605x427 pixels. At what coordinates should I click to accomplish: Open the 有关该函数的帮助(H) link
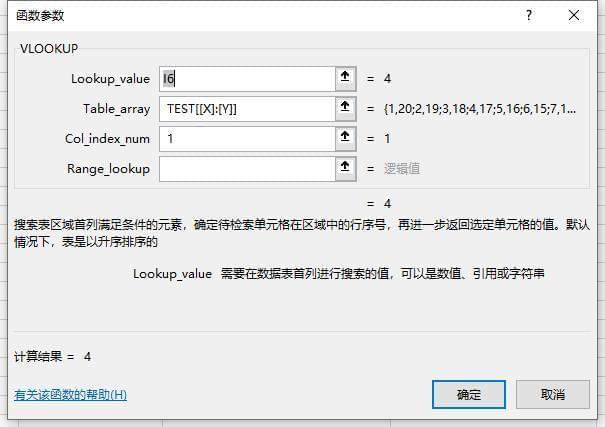point(70,395)
